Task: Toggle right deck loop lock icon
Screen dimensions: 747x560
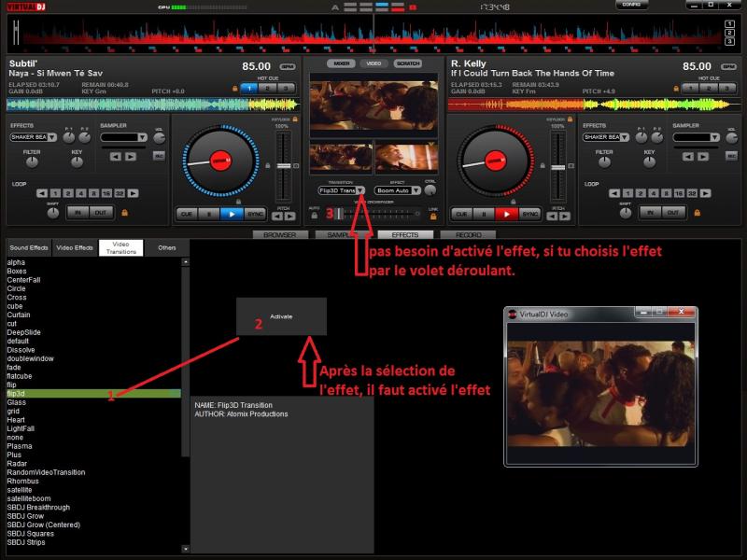Action: tap(698, 213)
